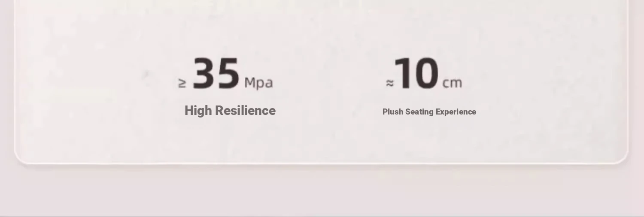Click the greater-than-or-equal symbol
644x217 pixels.
[x=182, y=83]
